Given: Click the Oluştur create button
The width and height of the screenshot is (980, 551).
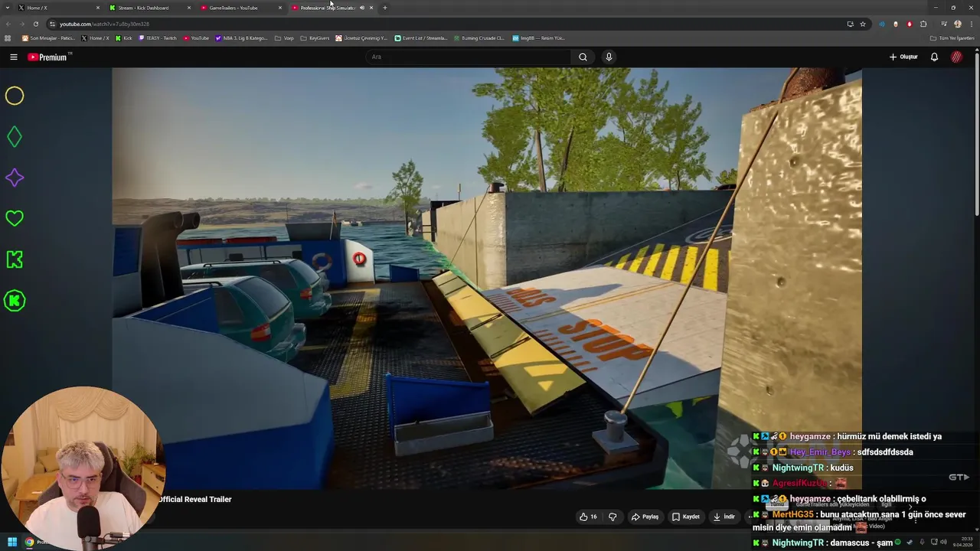Looking at the screenshot, I should point(903,57).
